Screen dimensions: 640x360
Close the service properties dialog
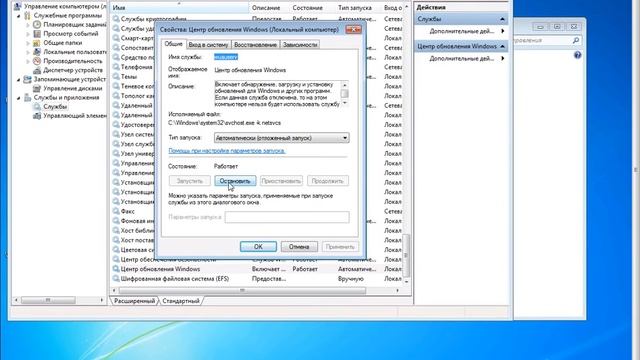(x=353, y=29)
